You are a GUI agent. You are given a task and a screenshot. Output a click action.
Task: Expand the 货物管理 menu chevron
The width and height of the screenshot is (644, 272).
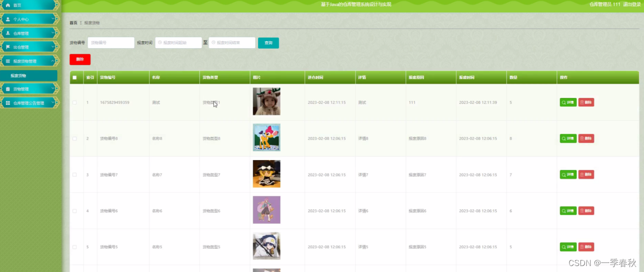pyautogui.click(x=54, y=89)
